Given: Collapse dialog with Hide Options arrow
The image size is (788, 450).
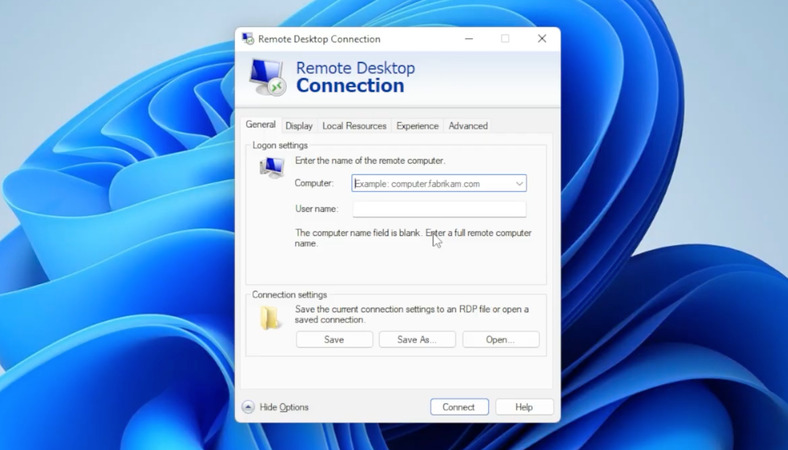Looking at the screenshot, I should (248, 407).
